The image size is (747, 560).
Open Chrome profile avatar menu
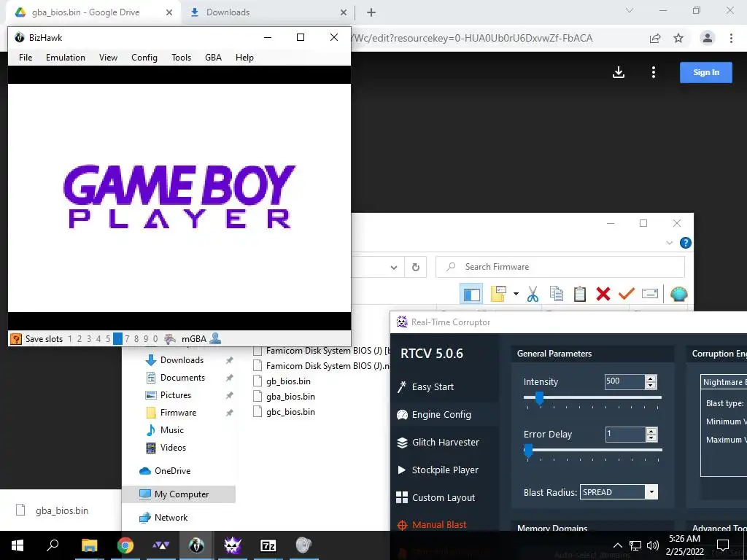pos(708,38)
